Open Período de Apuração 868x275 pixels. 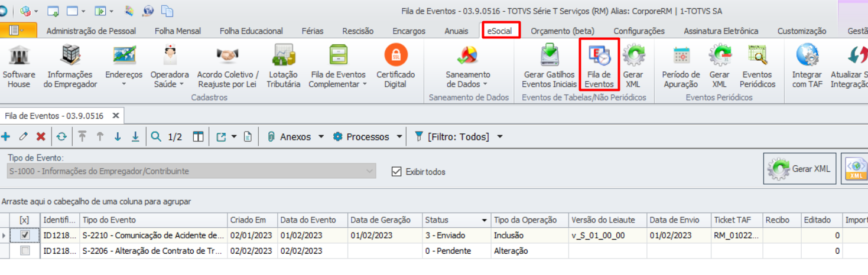pyautogui.click(x=681, y=67)
